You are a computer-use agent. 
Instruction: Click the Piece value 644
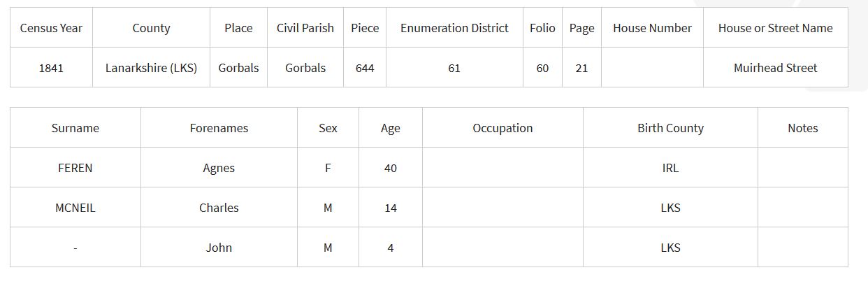(x=365, y=68)
